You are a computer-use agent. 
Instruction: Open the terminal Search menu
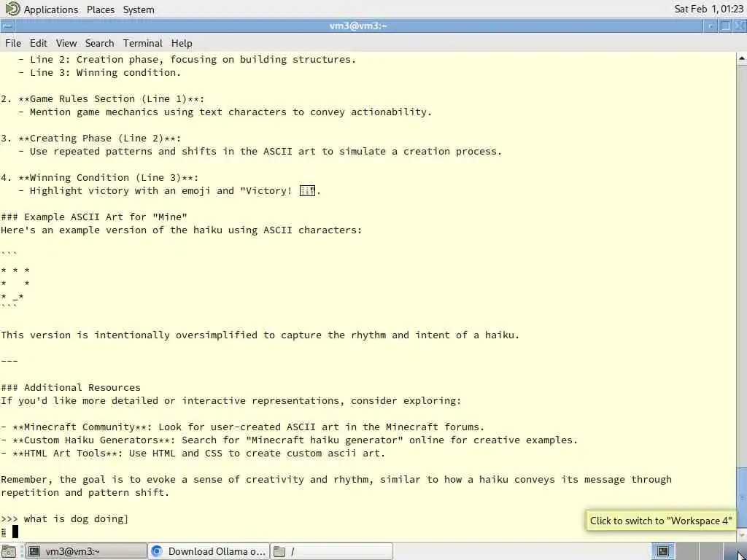[x=99, y=43]
